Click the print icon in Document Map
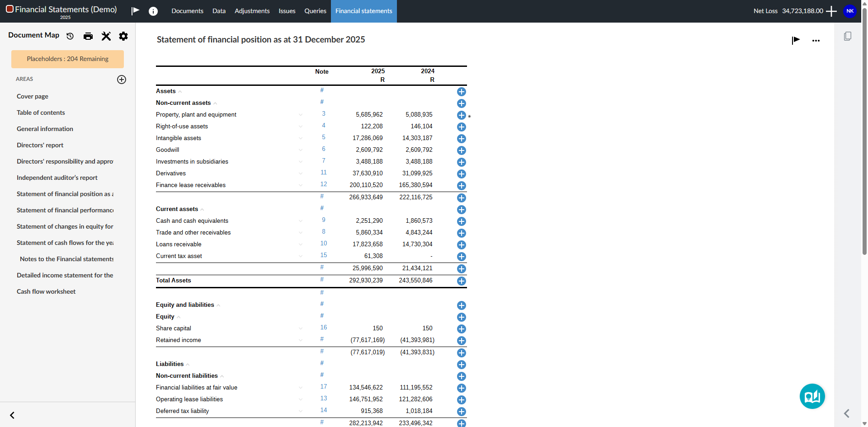868x427 pixels. click(88, 36)
